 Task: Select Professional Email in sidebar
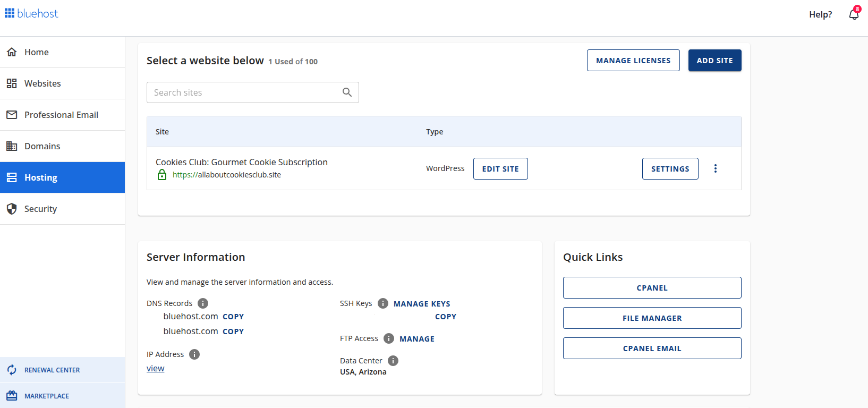(61, 115)
